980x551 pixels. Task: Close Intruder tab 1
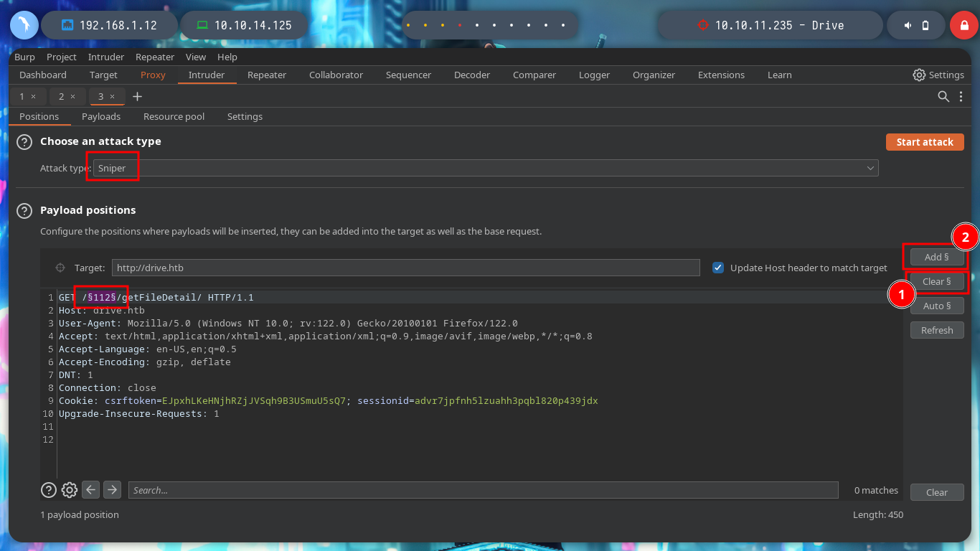[x=33, y=96]
